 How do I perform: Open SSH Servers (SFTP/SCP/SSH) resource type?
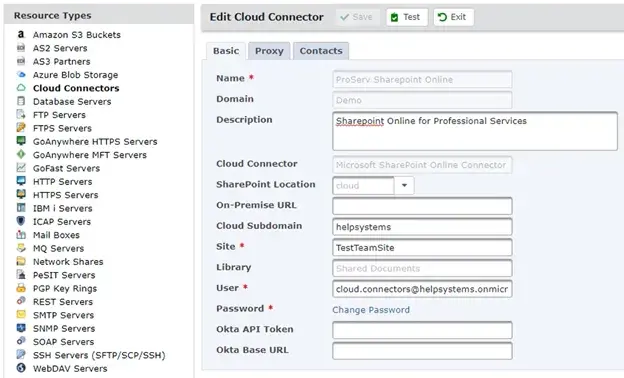(x=99, y=355)
